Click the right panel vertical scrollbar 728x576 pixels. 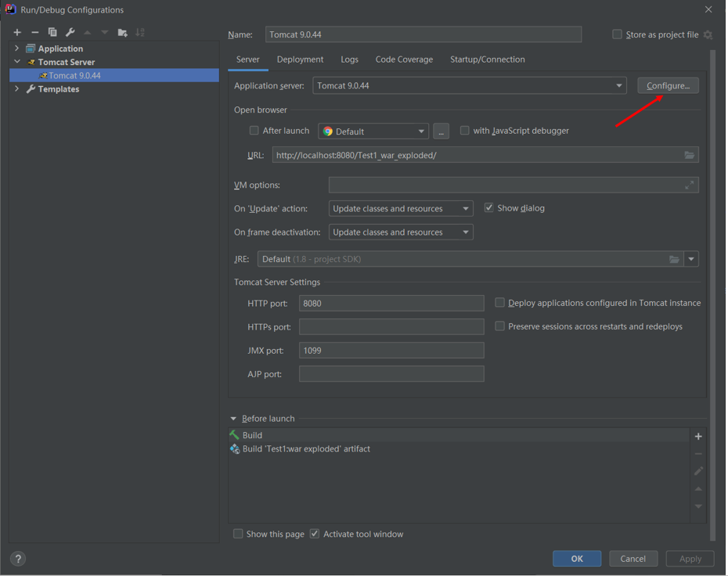(x=712, y=295)
